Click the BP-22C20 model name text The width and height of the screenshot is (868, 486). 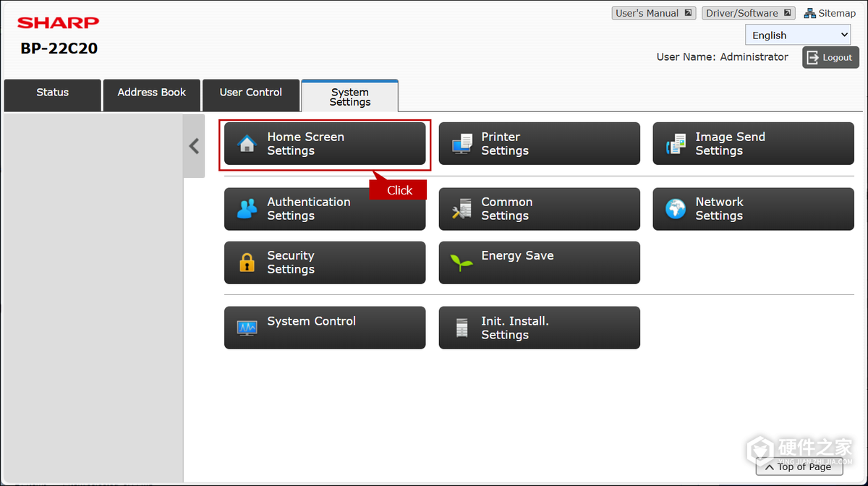tap(59, 49)
